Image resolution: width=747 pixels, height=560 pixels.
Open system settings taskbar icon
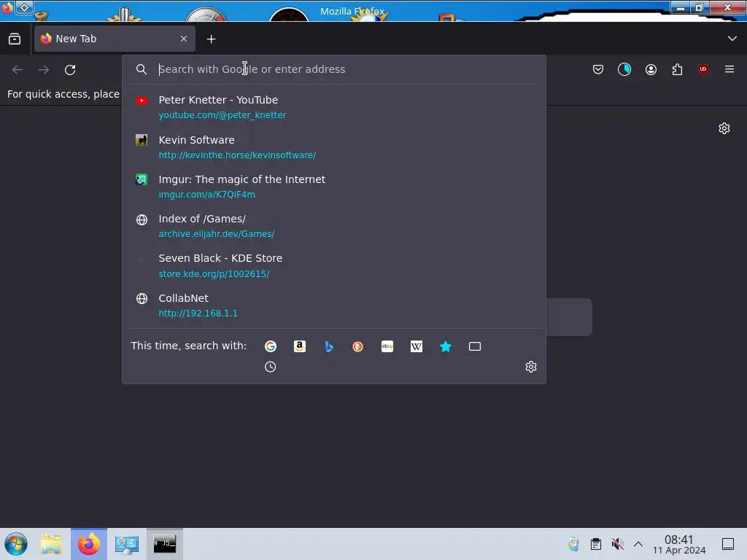click(x=127, y=544)
